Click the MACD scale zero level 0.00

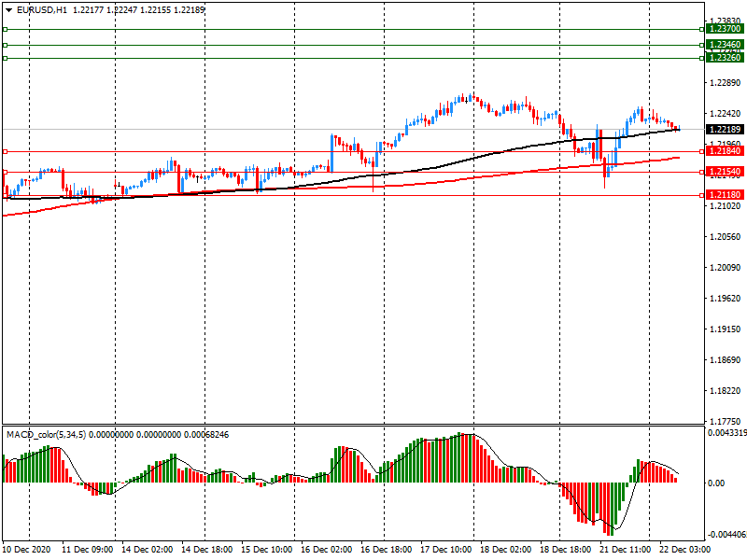point(716,483)
